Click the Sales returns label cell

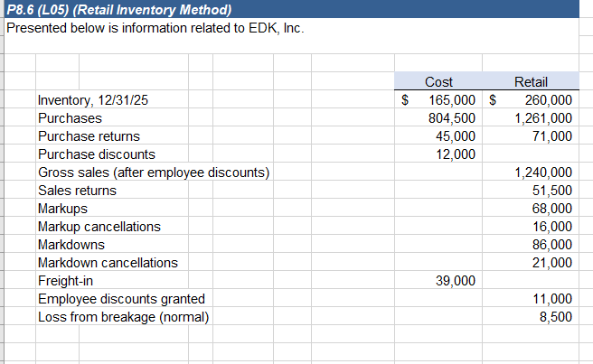pyautogui.click(x=77, y=190)
